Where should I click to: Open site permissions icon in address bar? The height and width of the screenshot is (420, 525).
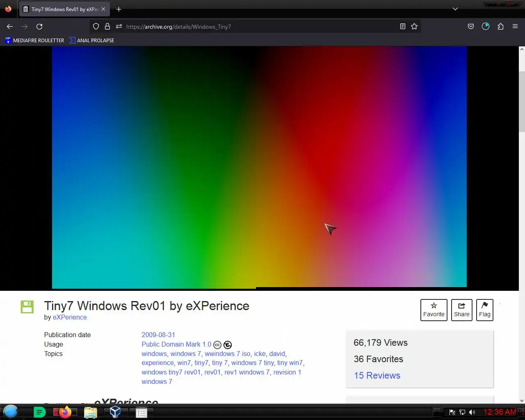click(x=119, y=26)
